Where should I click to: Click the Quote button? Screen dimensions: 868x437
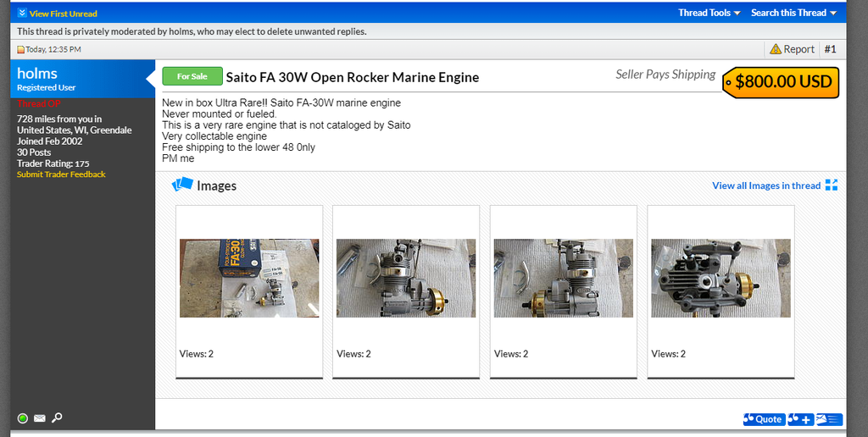[x=763, y=419]
